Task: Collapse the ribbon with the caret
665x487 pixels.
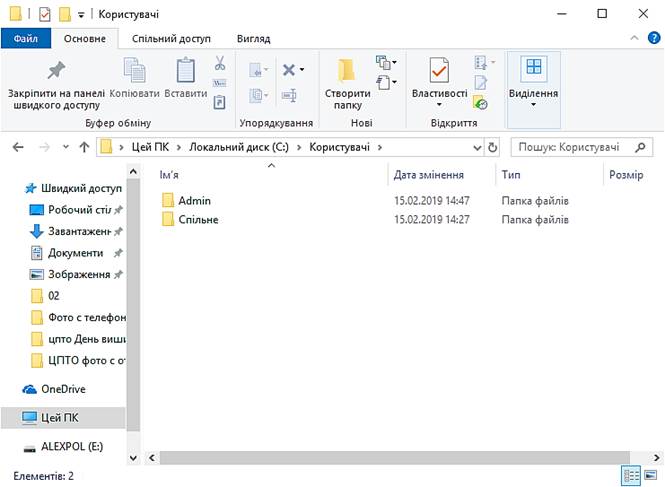Action: 634,38
